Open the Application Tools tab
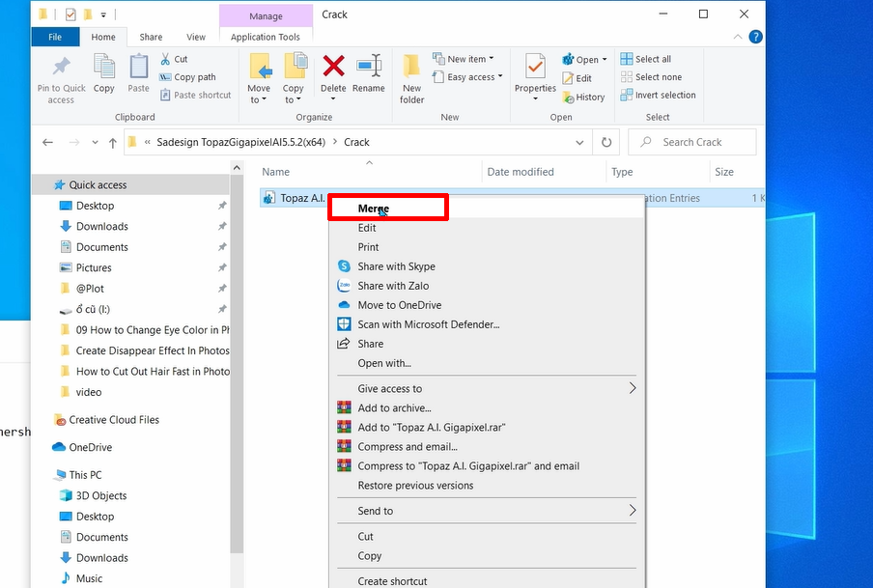This screenshot has height=588, width=873. 266,37
